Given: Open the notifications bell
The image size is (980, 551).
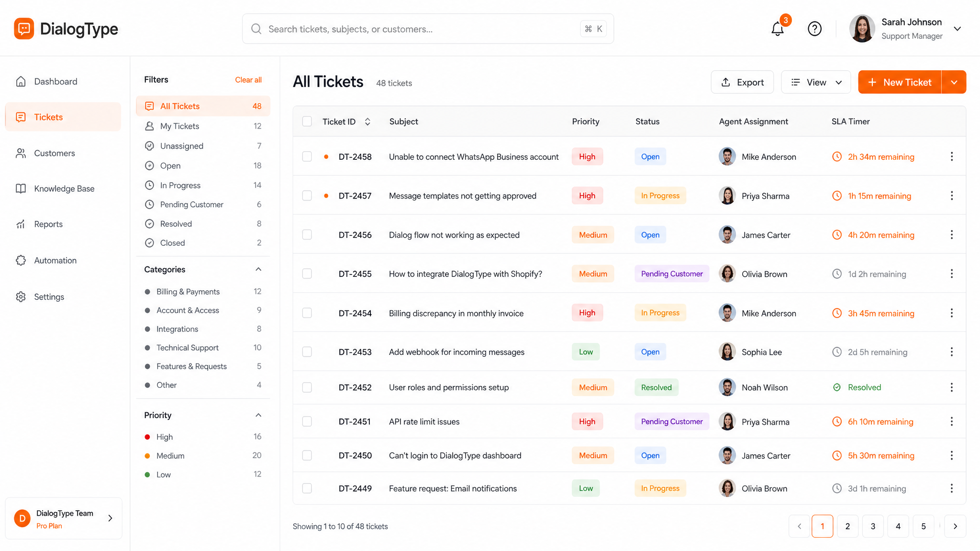Looking at the screenshot, I should point(778,29).
